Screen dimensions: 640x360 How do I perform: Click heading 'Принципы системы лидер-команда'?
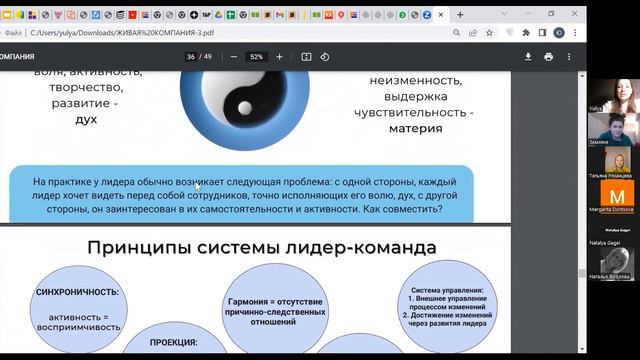point(262,247)
